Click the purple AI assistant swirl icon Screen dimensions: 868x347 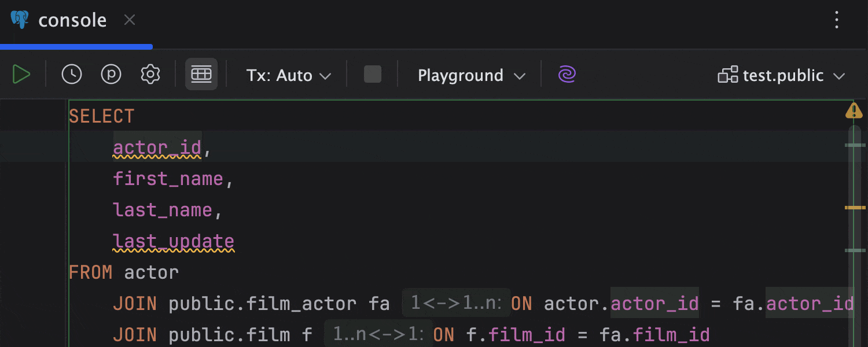click(567, 75)
